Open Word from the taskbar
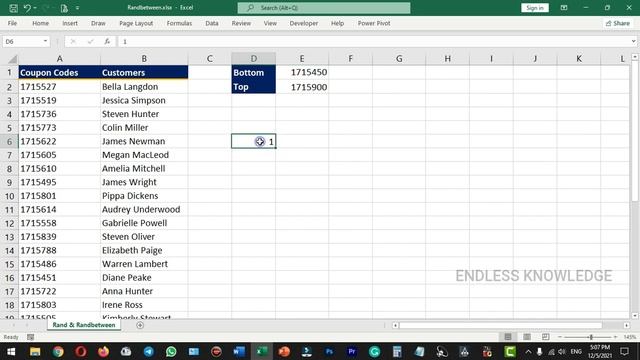640x360 pixels. pos(239,351)
